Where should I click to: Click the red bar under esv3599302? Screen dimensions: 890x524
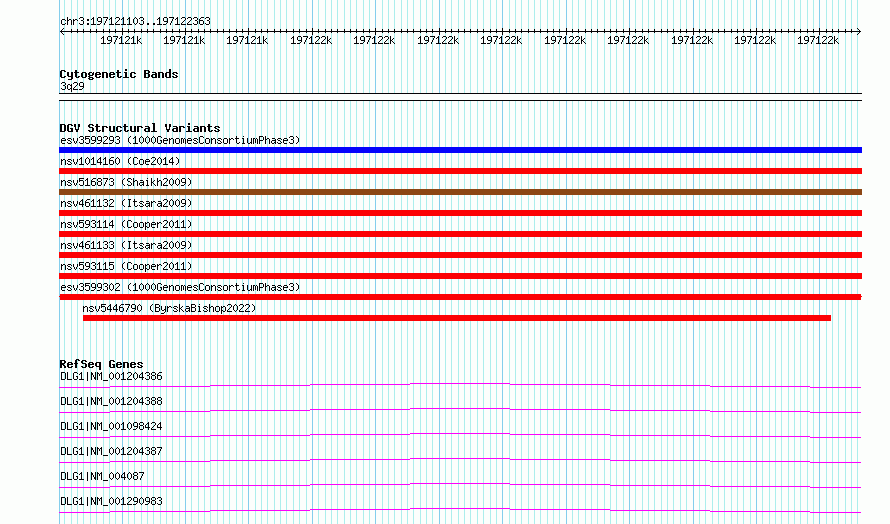click(460, 297)
